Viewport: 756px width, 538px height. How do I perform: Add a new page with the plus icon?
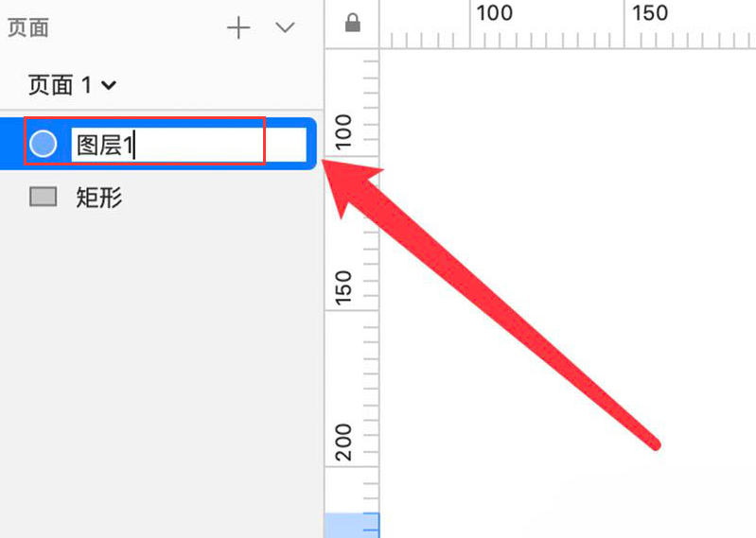(x=238, y=27)
